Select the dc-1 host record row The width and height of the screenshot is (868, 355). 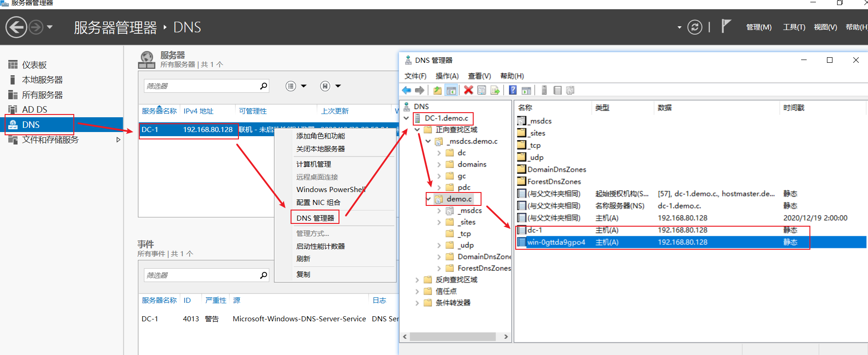(535, 230)
